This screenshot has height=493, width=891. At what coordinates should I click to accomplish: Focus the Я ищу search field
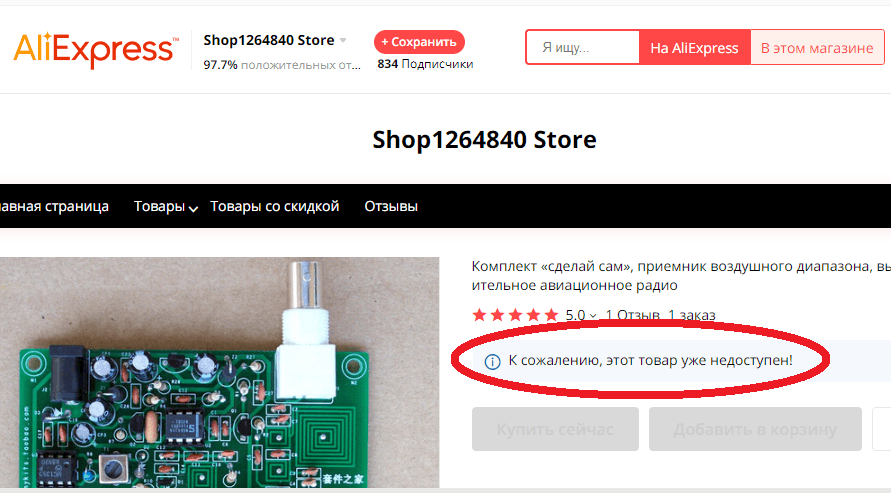coord(583,48)
